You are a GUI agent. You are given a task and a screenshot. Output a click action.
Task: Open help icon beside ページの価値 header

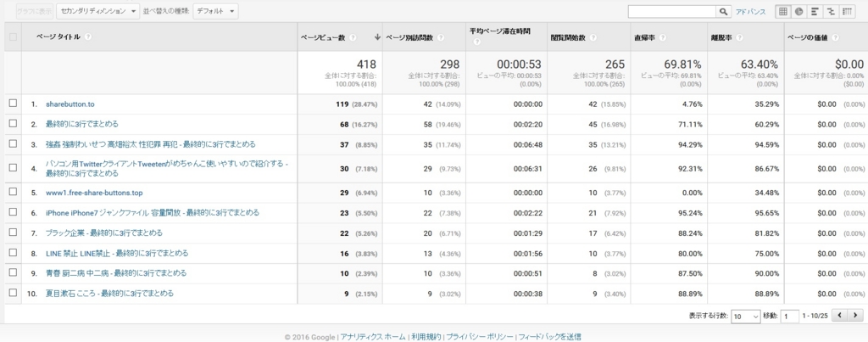pyautogui.click(x=834, y=37)
